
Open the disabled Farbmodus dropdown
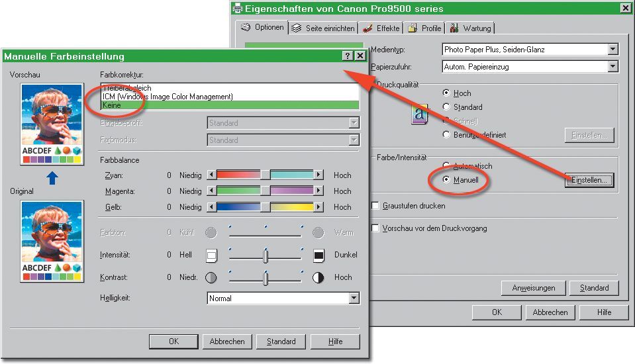(354, 140)
